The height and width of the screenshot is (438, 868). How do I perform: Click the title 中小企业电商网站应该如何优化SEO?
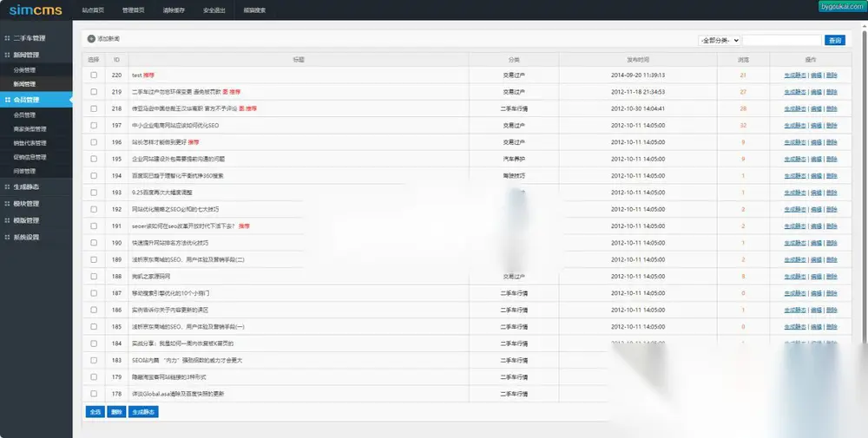pyautogui.click(x=175, y=126)
